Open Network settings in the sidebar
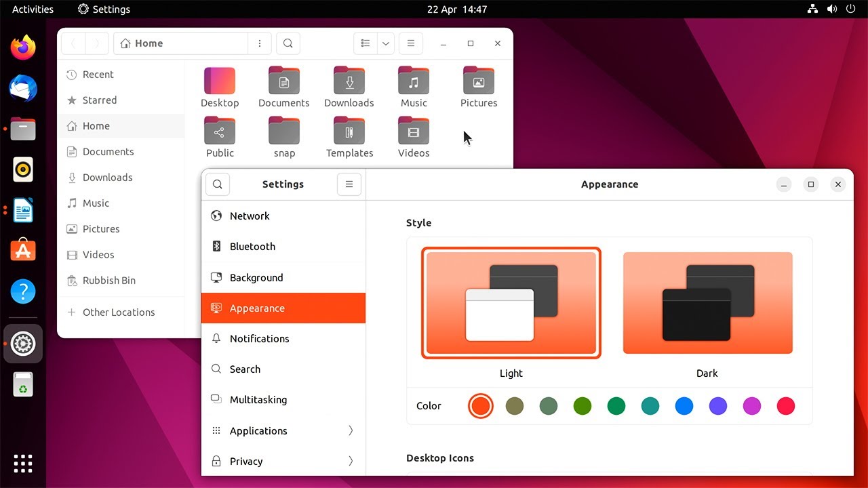 [250, 216]
